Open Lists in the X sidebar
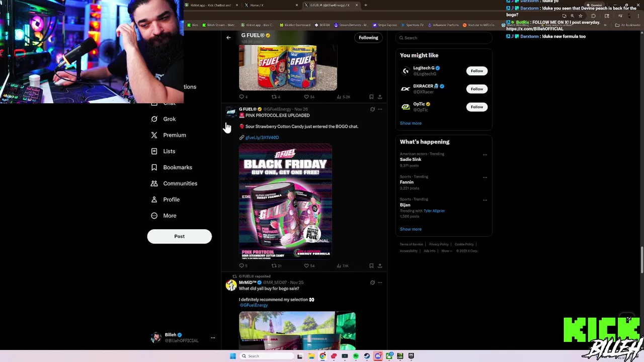This screenshot has width=644, height=362. tap(163, 151)
